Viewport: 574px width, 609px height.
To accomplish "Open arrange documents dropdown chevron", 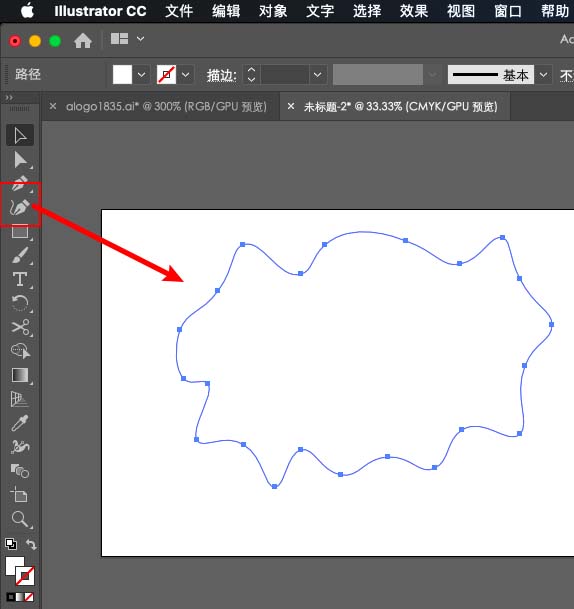I will (x=141, y=39).
